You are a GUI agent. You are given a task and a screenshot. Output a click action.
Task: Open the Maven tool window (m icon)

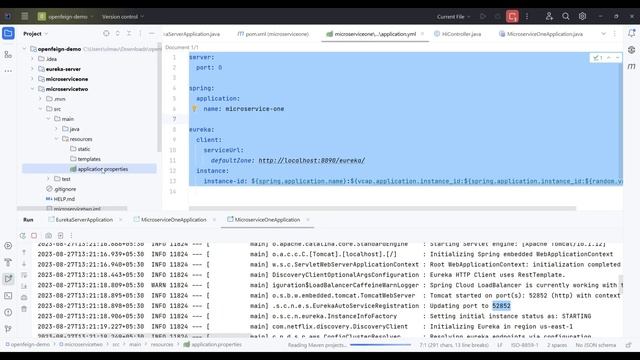(631, 66)
